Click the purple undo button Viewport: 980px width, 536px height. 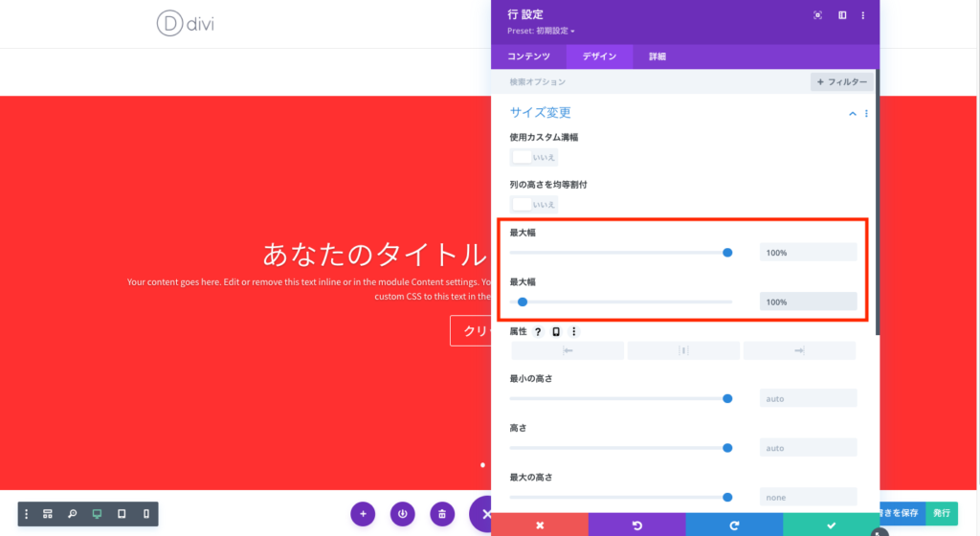click(x=636, y=525)
